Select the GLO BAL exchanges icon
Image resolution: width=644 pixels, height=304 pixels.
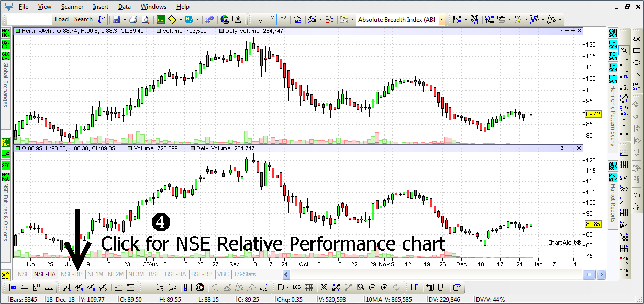[6, 56]
